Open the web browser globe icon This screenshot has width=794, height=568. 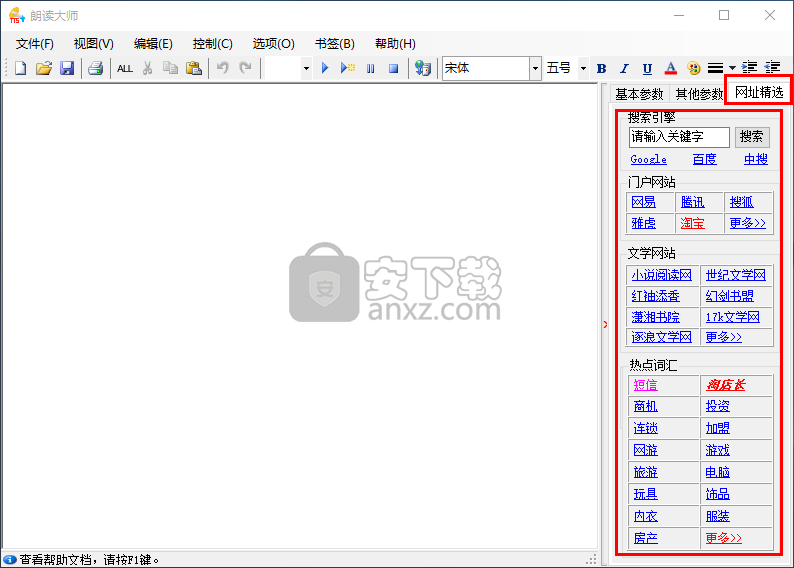422,68
